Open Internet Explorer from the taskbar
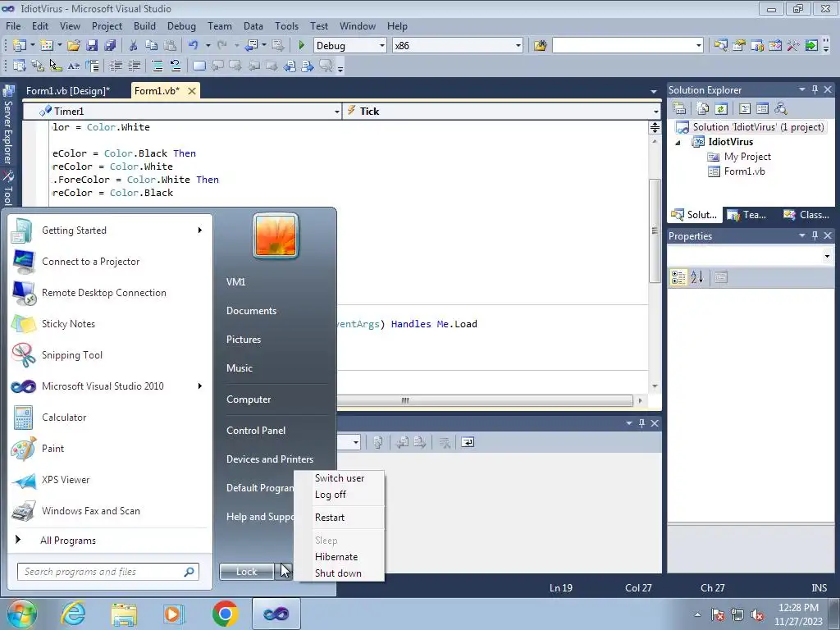Image resolution: width=840 pixels, height=630 pixels. click(x=73, y=614)
